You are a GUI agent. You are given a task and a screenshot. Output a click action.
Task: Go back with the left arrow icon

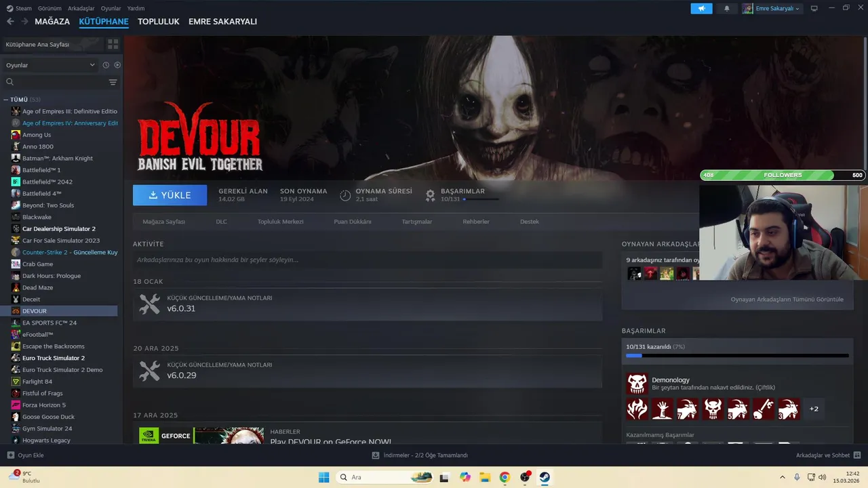point(10,22)
